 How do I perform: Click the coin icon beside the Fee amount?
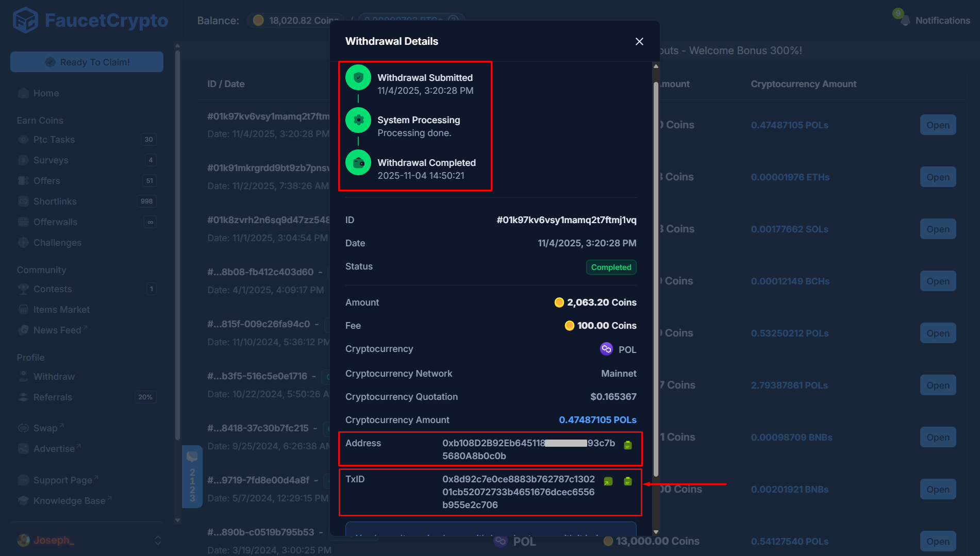(569, 325)
